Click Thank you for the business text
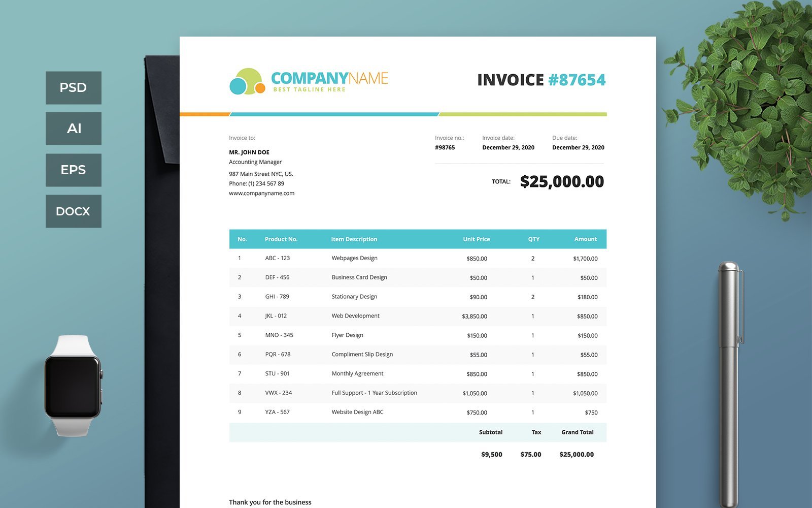This screenshot has width=812, height=508. [270, 502]
